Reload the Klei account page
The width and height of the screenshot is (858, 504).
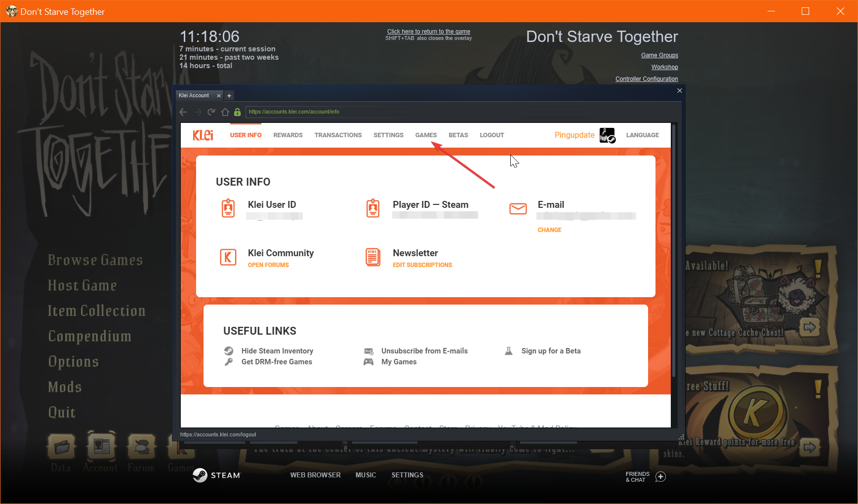[211, 112]
